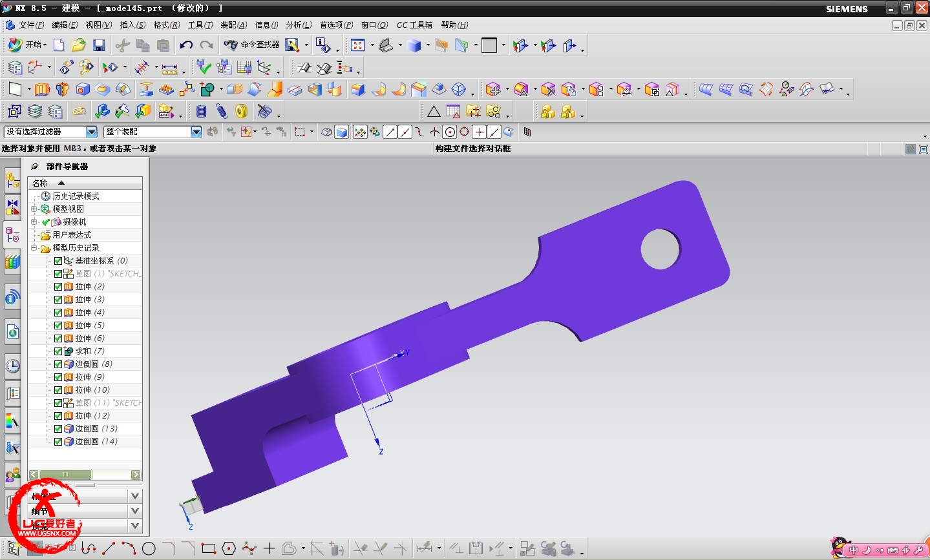
Task: Select the 用户表达式 tree item
Action: pos(72,235)
